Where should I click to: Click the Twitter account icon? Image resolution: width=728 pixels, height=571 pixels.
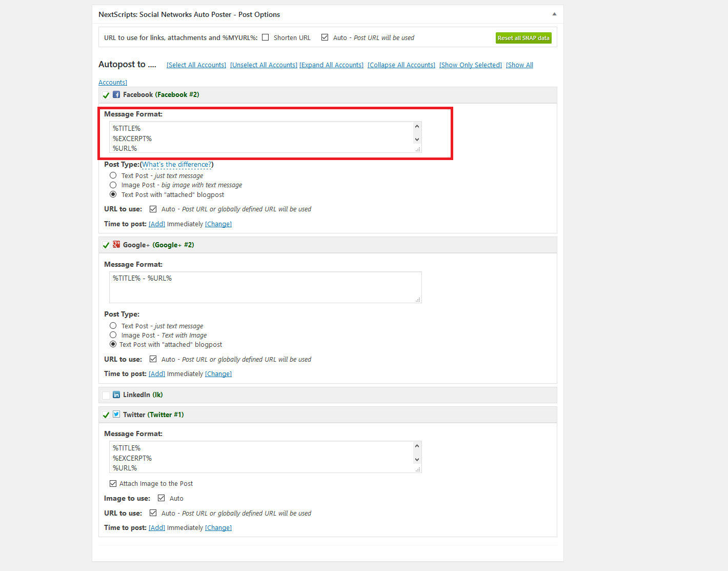coord(116,415)
